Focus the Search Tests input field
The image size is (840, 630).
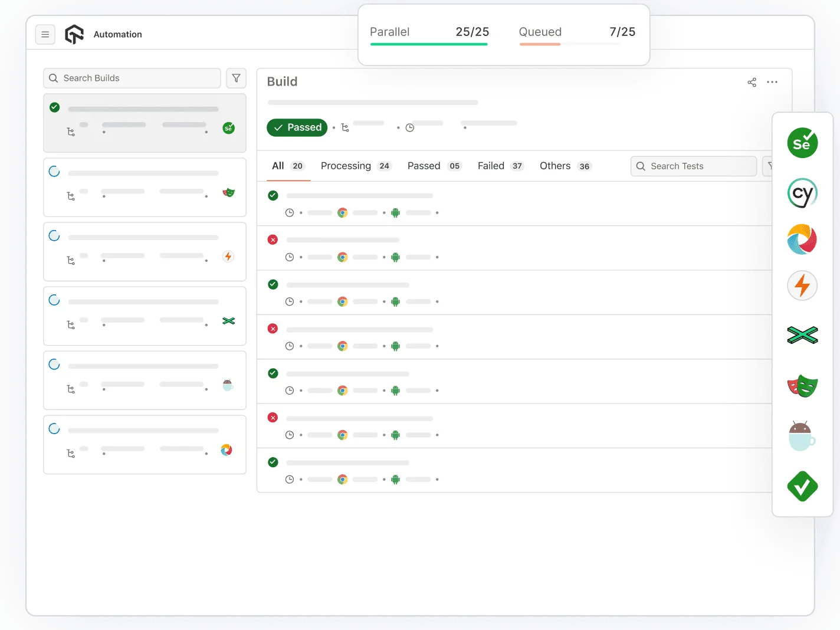(x=693, y=166)
